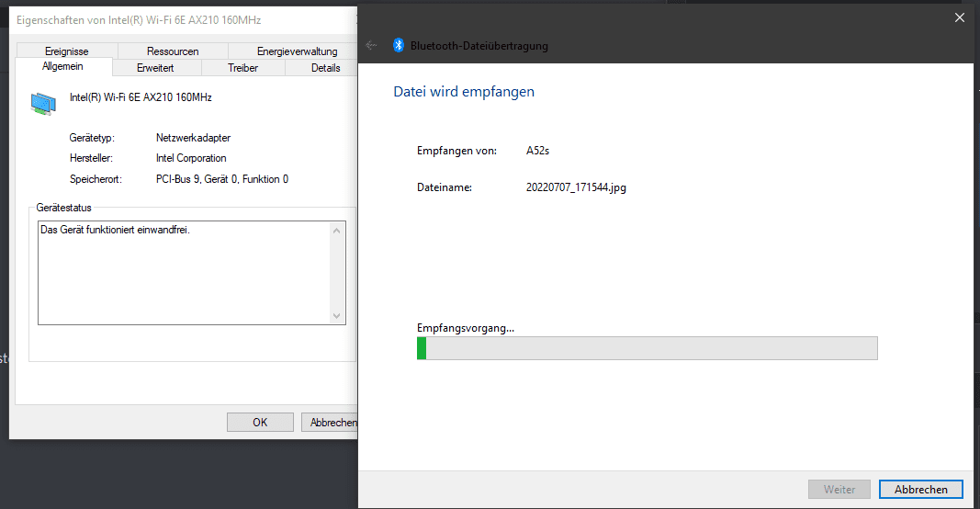Click the 'Speicherort:' label
The image size is (980, 509).
point(96,179)
